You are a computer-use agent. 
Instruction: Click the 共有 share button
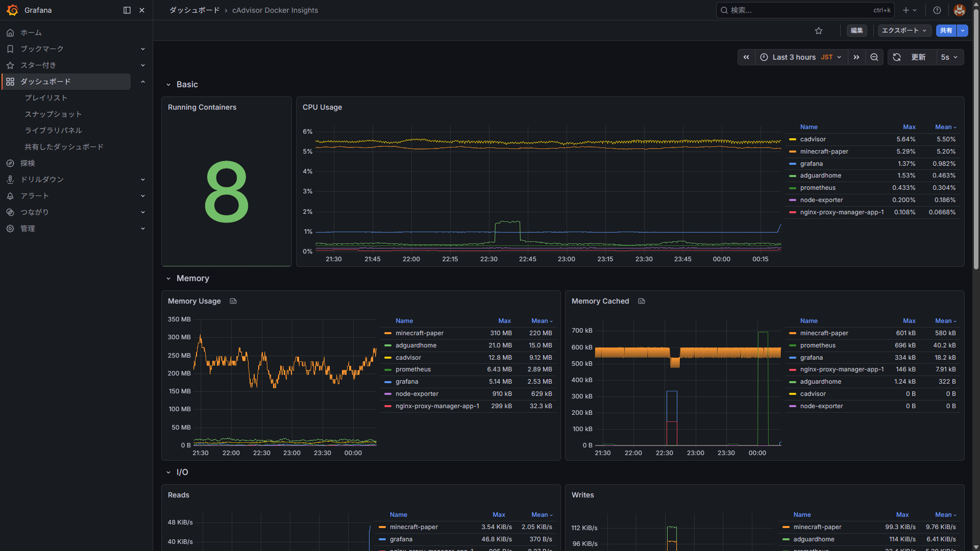click(946, 31)
